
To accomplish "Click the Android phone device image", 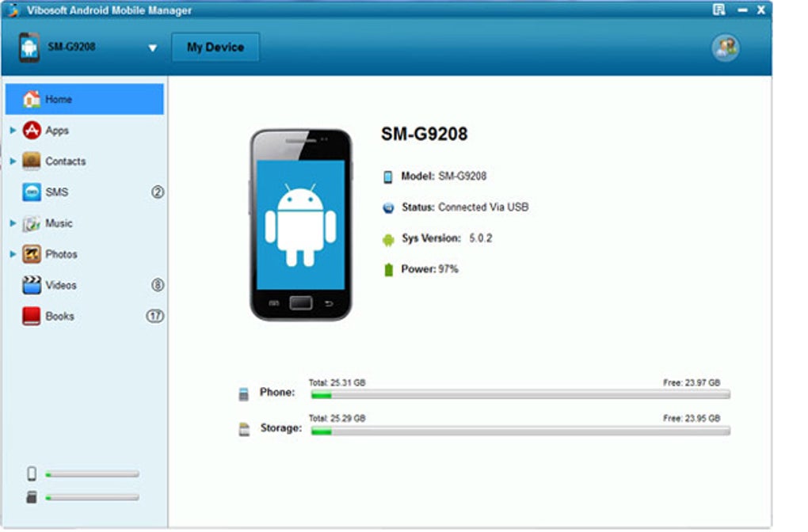I will coord(301,225).
